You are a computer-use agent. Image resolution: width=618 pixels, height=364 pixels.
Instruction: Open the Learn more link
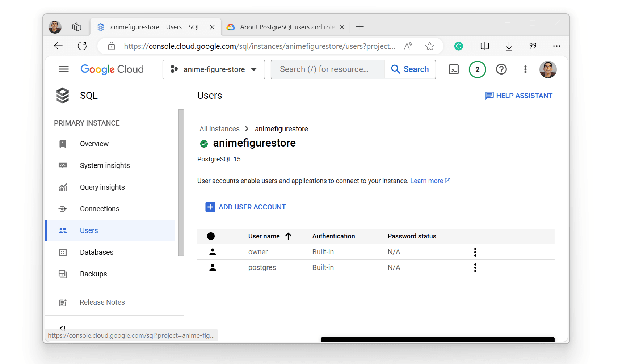point(430,181)
